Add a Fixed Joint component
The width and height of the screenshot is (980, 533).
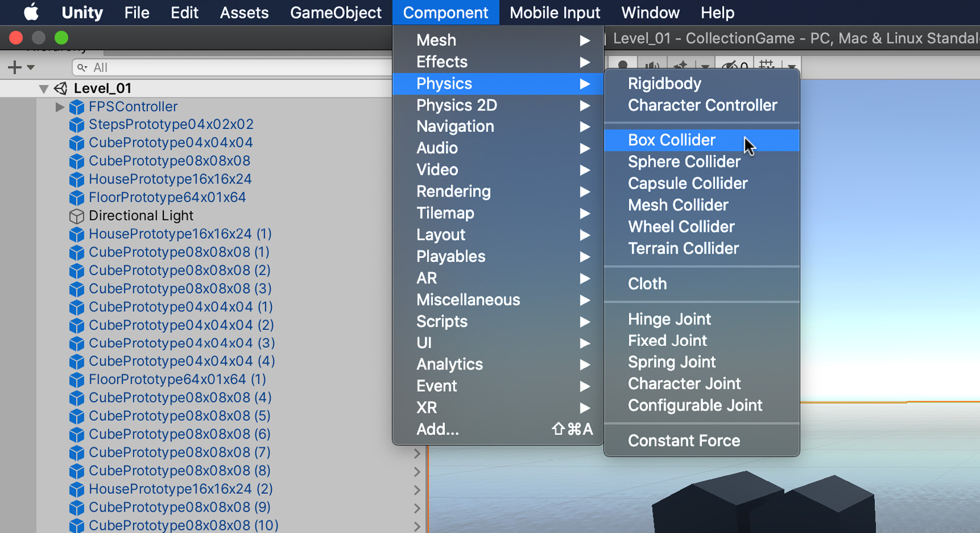click(701, 340)
